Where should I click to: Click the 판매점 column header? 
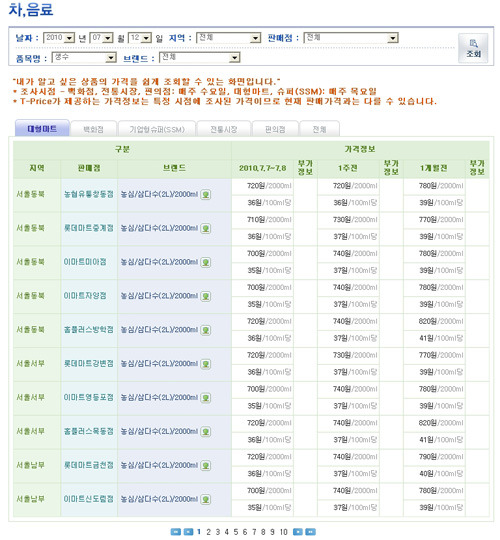point(89,168)
